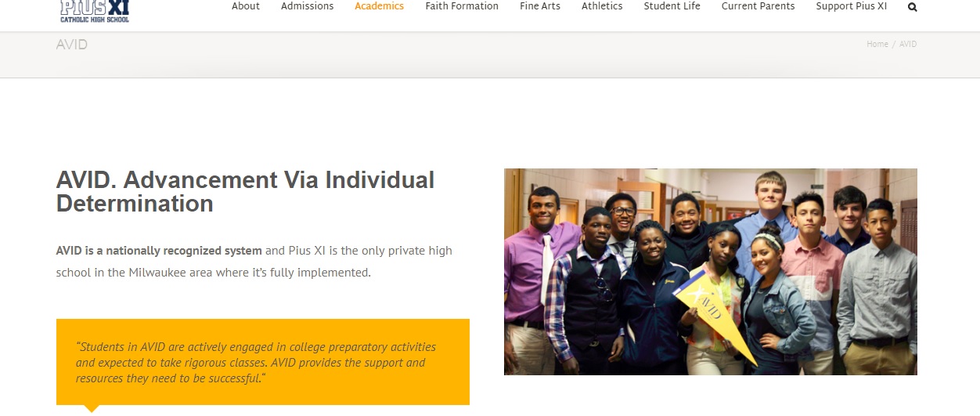This screenshot has height=416, width=980.
Task: Click the bold nationally recognized system text
Action: tap(159, 251)
